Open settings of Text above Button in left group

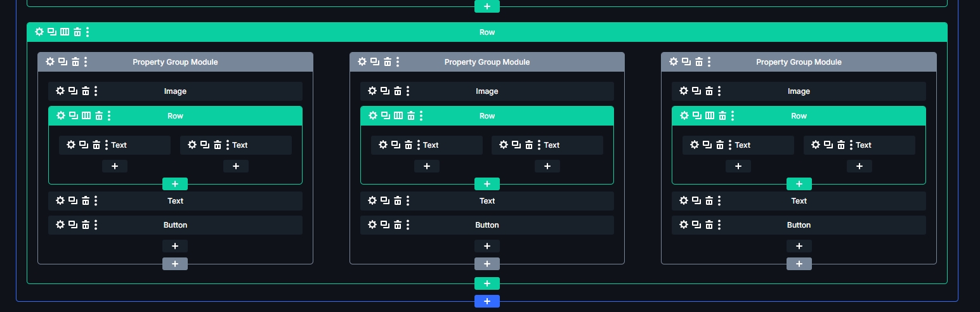click(60, 200)
